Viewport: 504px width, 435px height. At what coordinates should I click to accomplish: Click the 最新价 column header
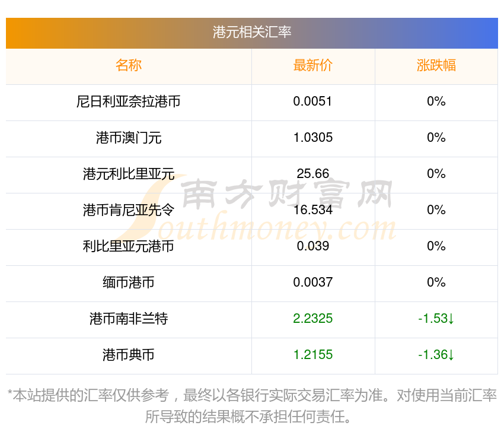coord(312,65)
